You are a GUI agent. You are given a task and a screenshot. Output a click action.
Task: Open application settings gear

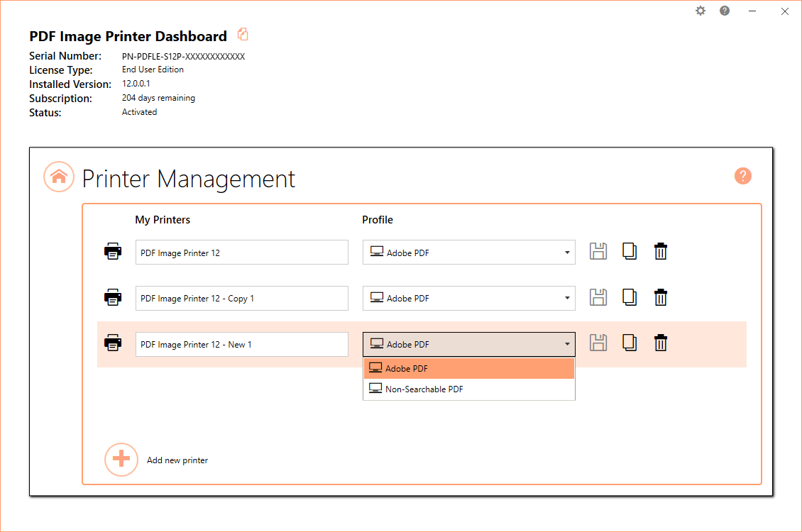pos(701,11)
